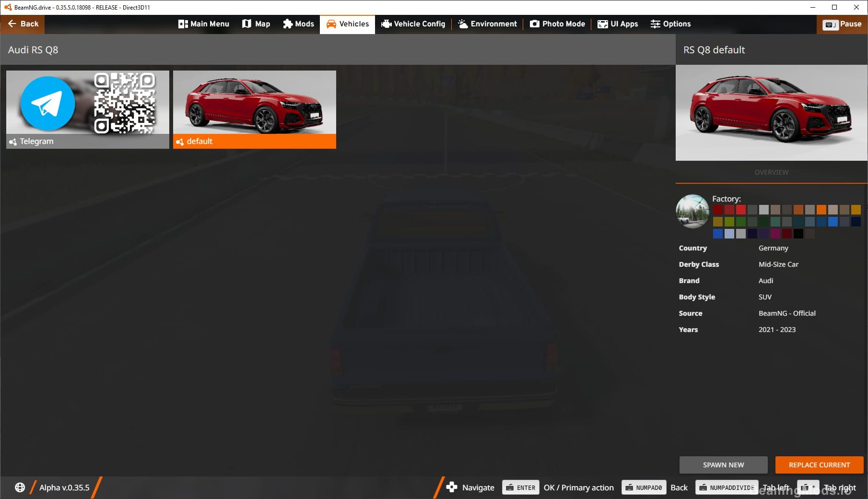Click the Back arrow button

point(23,24)
